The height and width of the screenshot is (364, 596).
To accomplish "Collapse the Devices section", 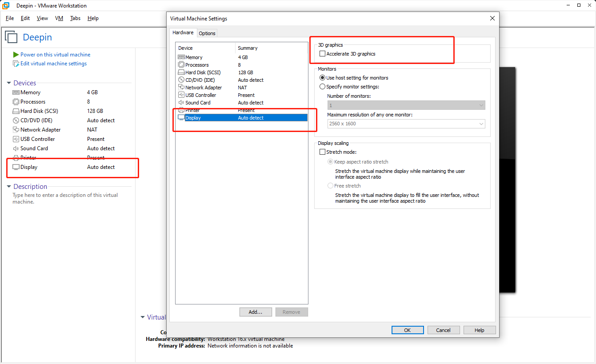I will (x=9, y=83).
